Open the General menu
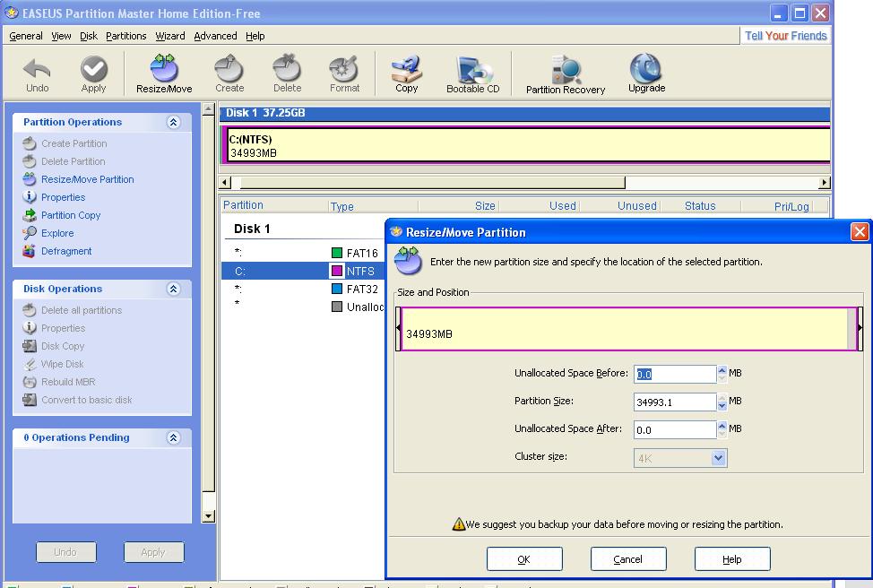The image size is (873, 588). pos(26,36)
